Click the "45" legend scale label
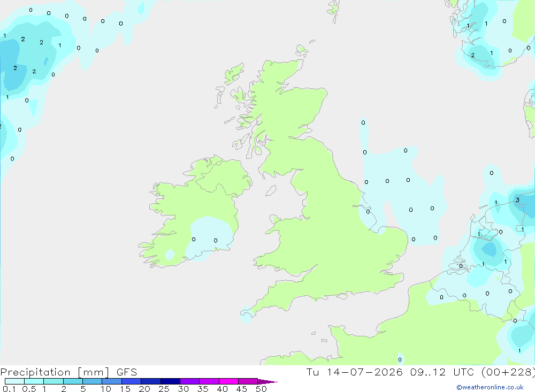This screenshot has width=535, height=392. 242,389
